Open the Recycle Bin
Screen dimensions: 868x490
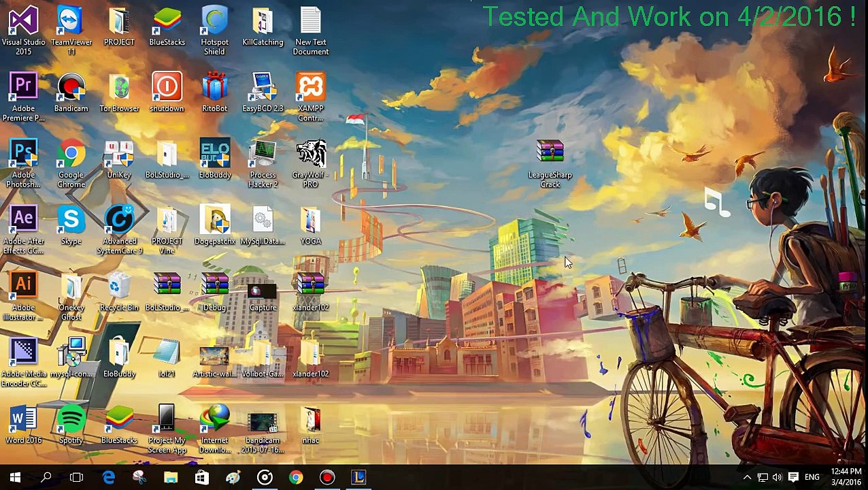[119, 293]
